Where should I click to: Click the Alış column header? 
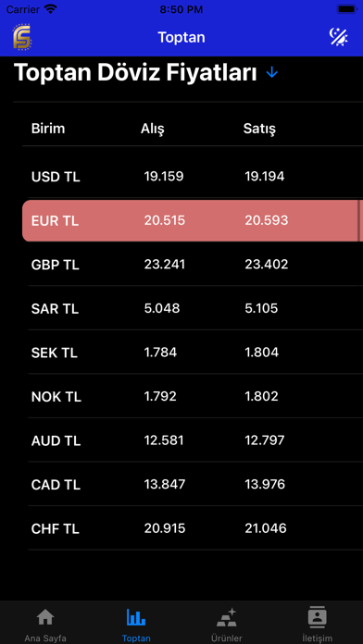pos(152,129)
